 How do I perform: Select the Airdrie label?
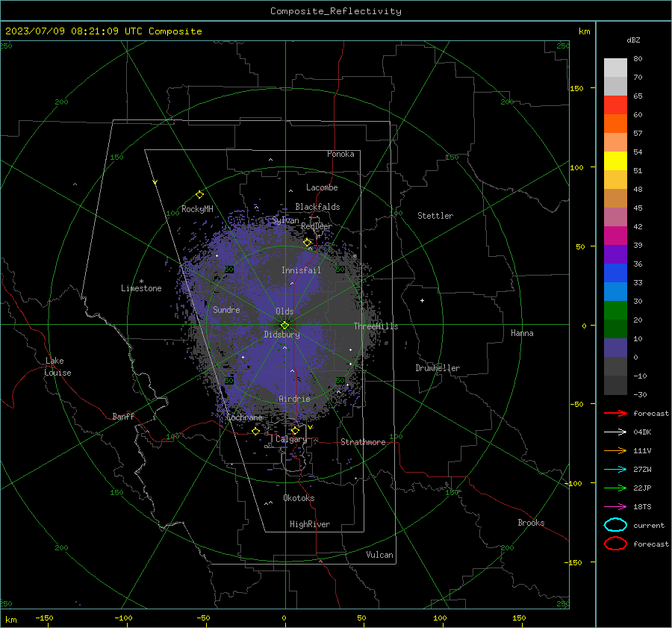click(294, 399)
